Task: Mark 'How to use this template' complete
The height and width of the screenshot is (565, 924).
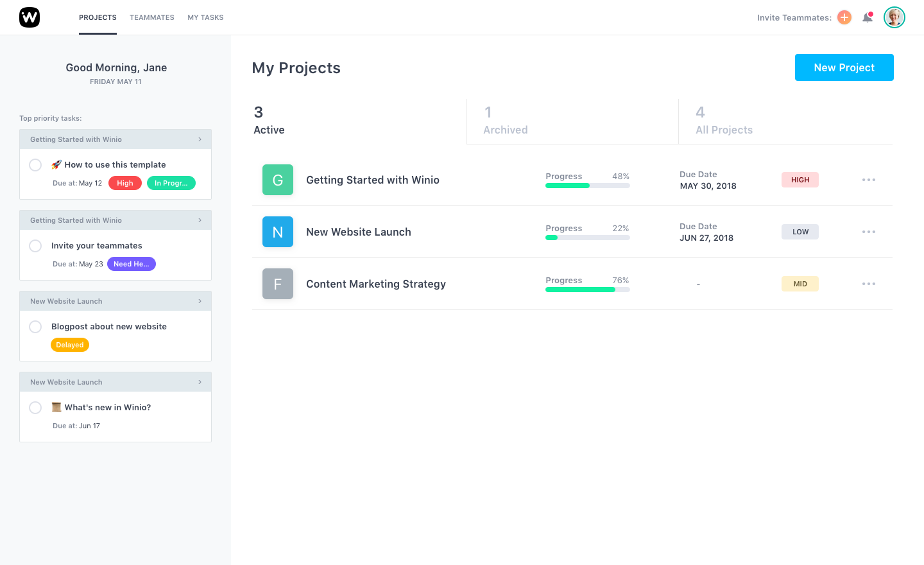Action: 35,165
